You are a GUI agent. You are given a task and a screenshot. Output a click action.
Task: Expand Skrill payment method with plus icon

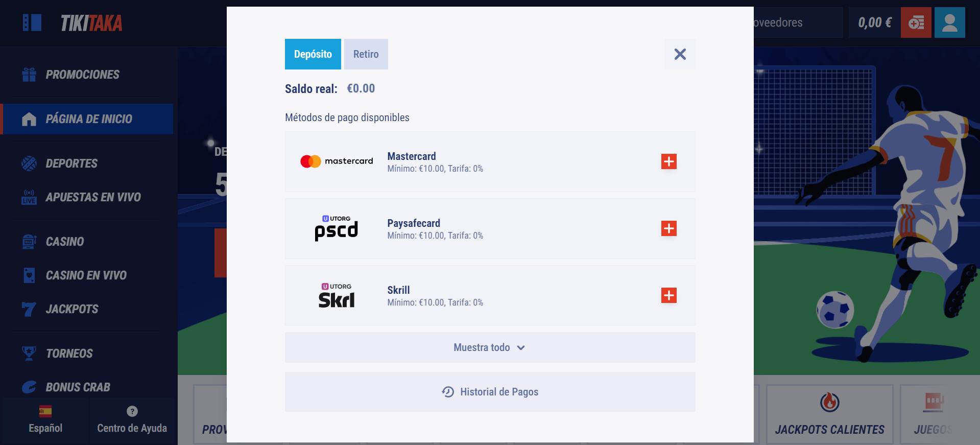668,295
